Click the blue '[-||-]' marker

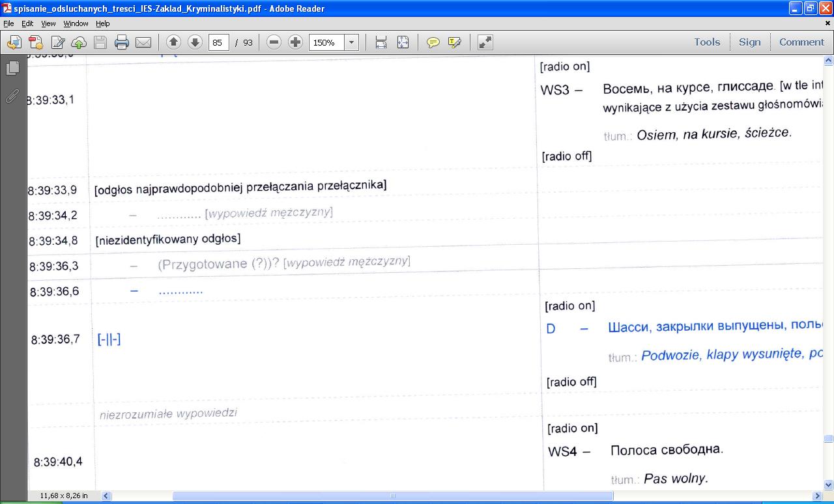[109, 339]
